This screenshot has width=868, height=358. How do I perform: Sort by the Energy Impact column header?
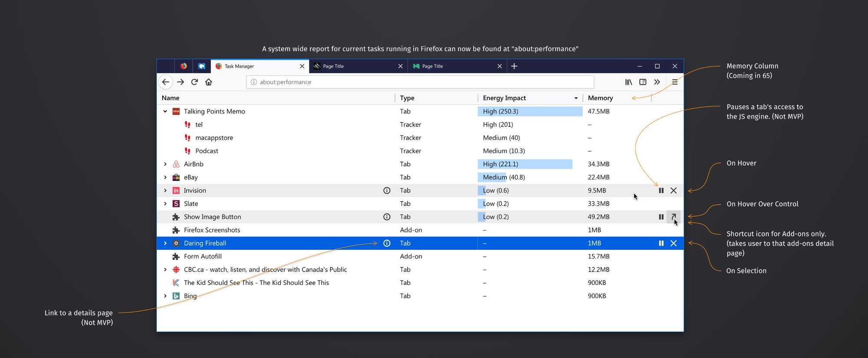504,98
